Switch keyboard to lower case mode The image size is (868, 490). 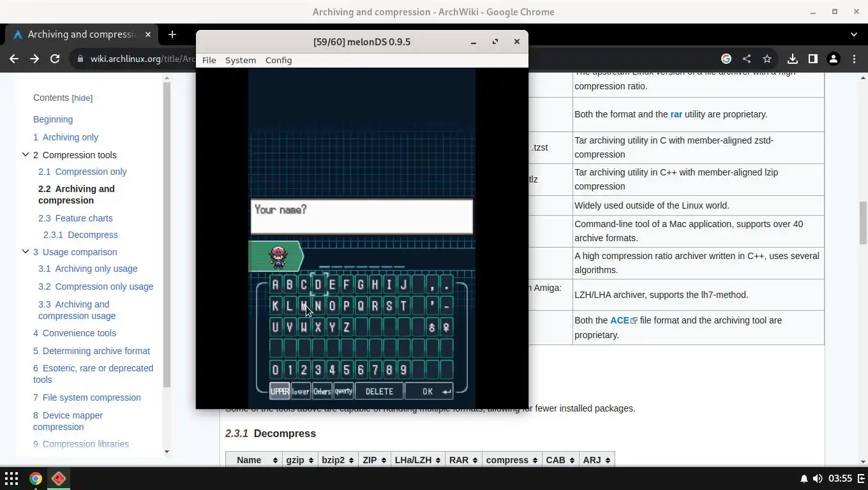(x=301, y=391)
